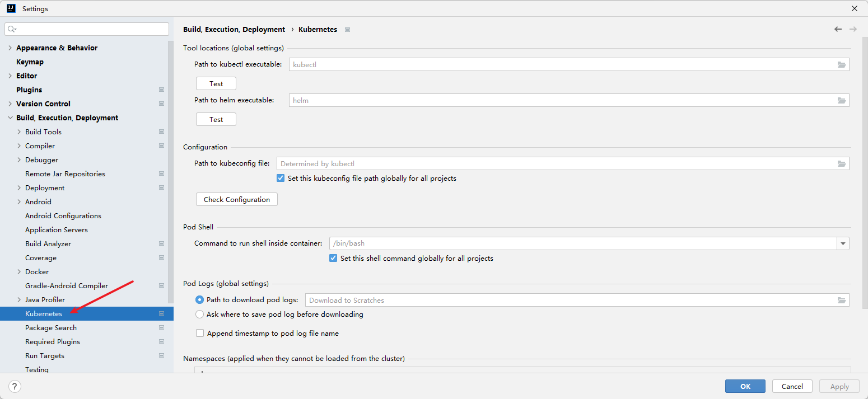Click the search magnifier icon in settings search

(12, 29)
